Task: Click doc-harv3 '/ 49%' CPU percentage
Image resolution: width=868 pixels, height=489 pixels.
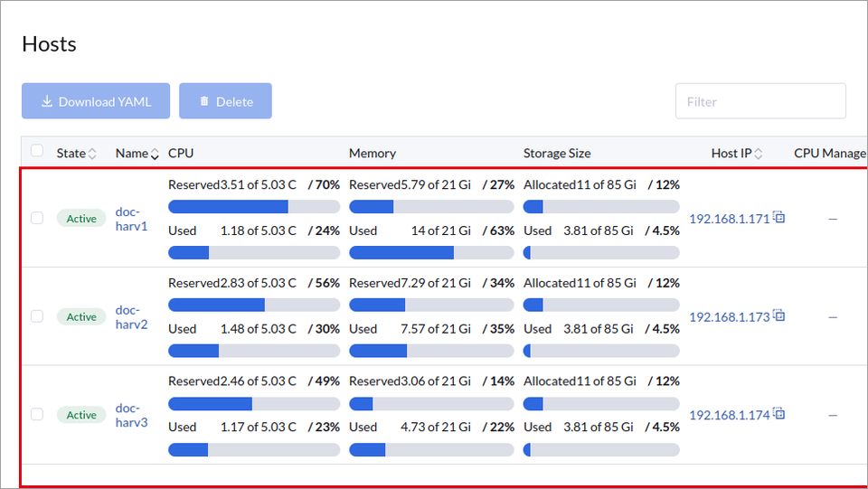Action: pos(324,381)
